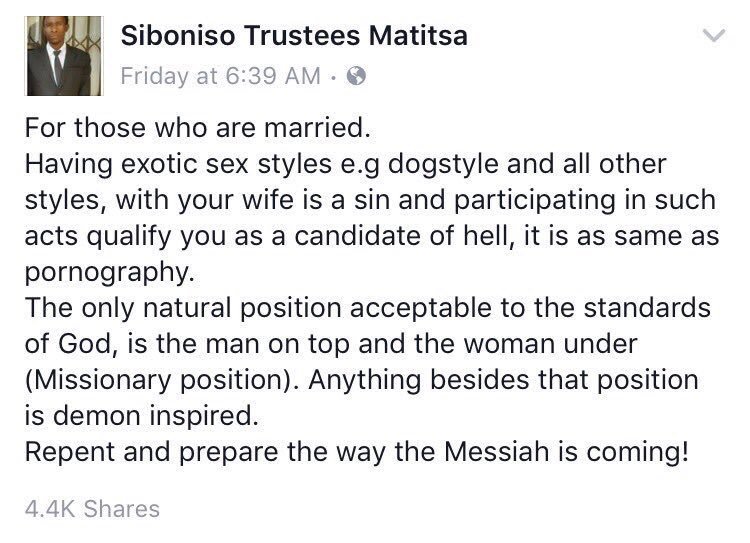750x543 pixels.
Task: Click the "is demon inspired." line
Action: point(142,416)
